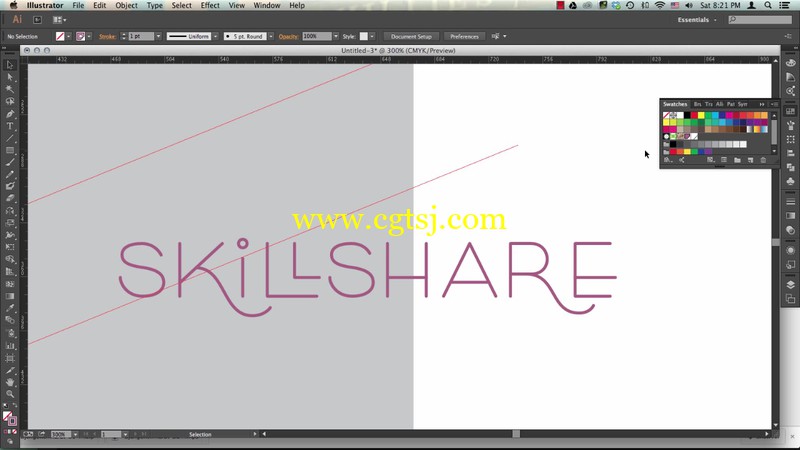Screen dimensions: 800x450
Task: Select the Magic Wand tool
Action: [10, 89]
